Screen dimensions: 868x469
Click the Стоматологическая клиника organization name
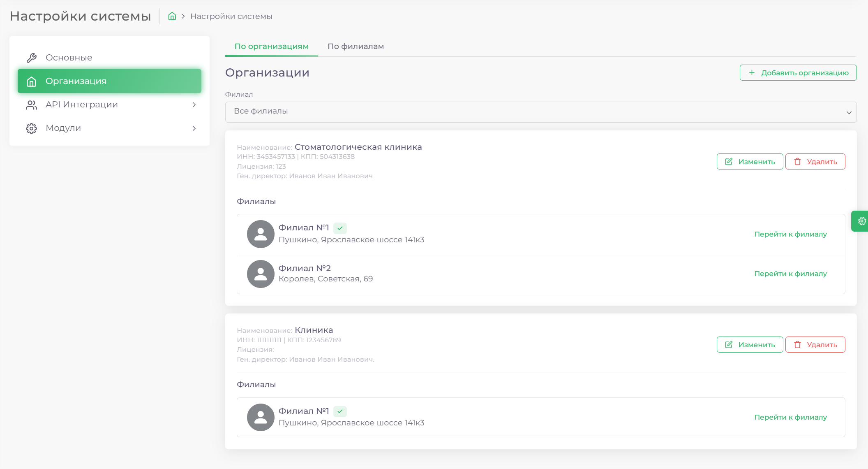point(358,147)
